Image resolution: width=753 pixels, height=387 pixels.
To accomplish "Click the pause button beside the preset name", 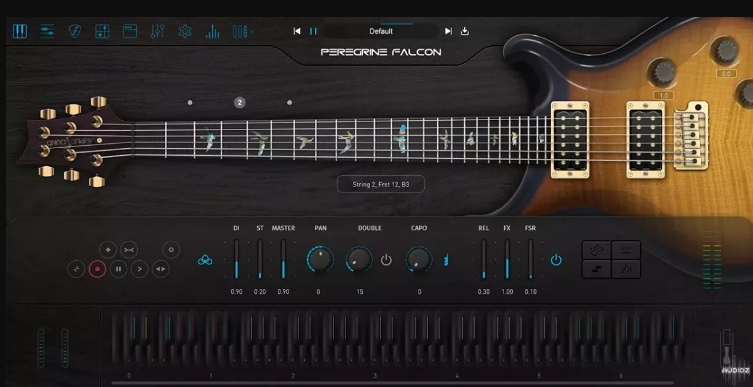I will coord(313,31).
